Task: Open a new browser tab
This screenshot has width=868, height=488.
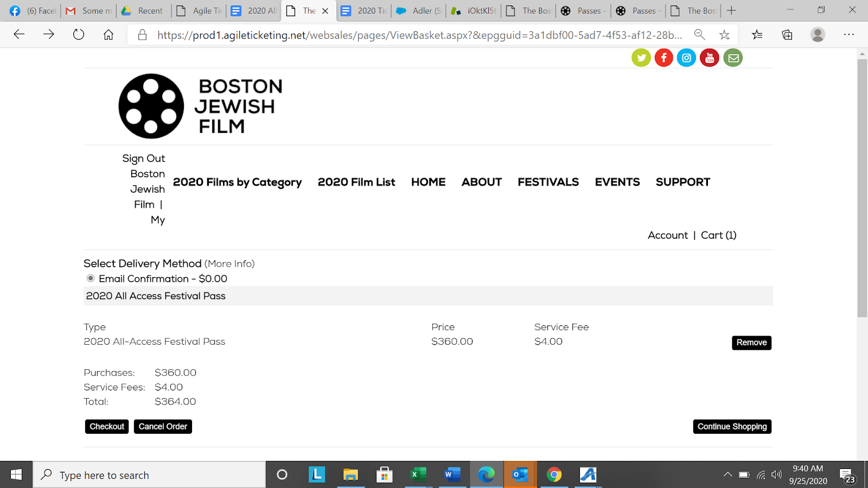Action: tap(731, 10)
